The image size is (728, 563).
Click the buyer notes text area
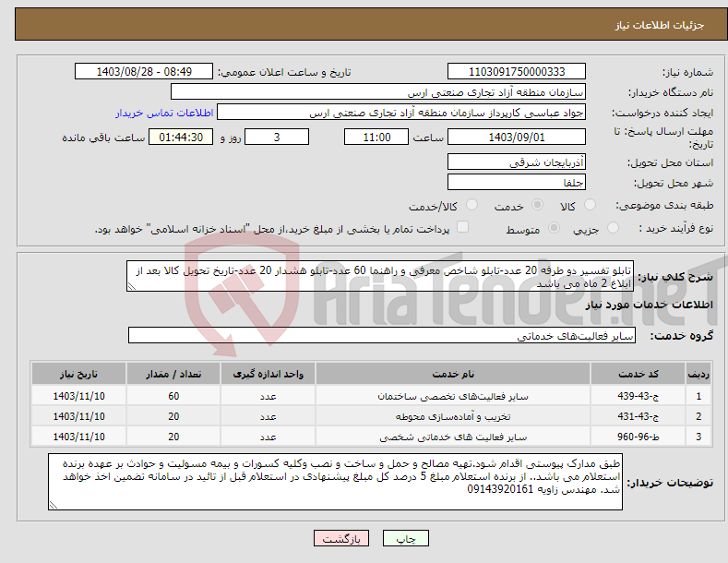pyautogui.click(x=335, y=482)
